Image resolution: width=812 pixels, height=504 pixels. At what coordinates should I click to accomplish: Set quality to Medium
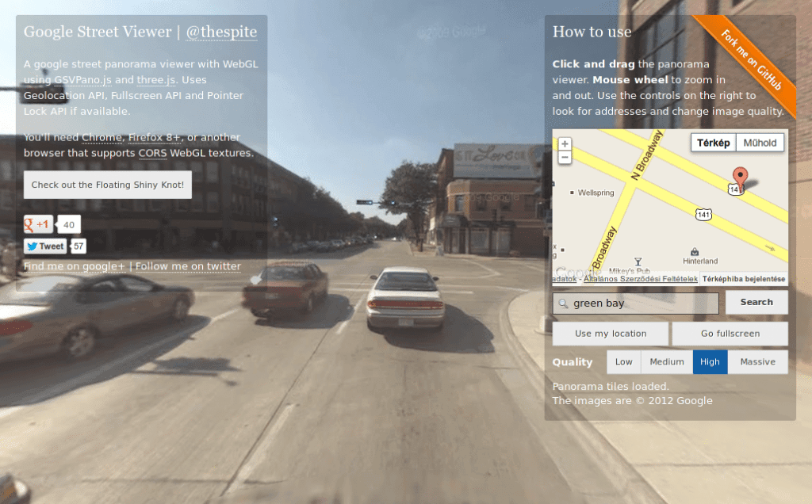[667, 362]
